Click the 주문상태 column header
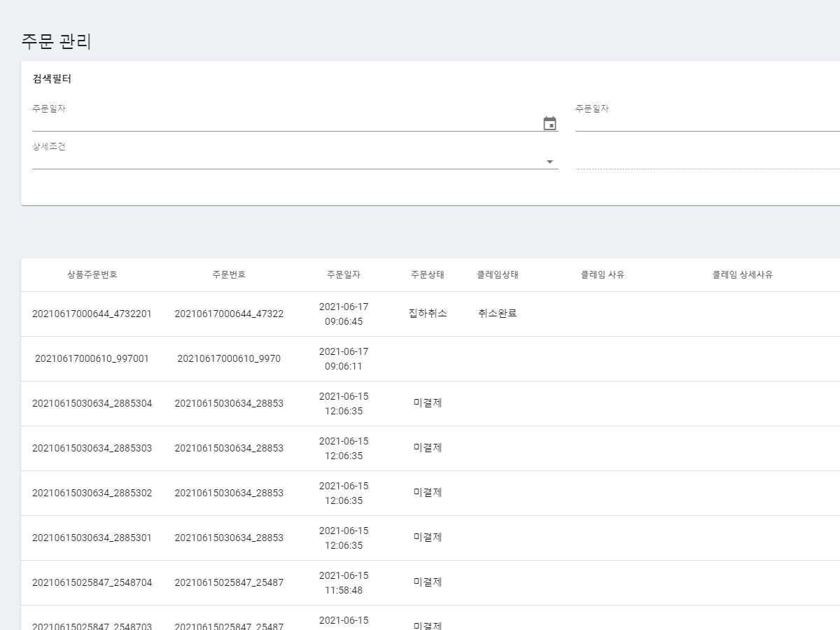840x630 pixels. pos(428,275)
